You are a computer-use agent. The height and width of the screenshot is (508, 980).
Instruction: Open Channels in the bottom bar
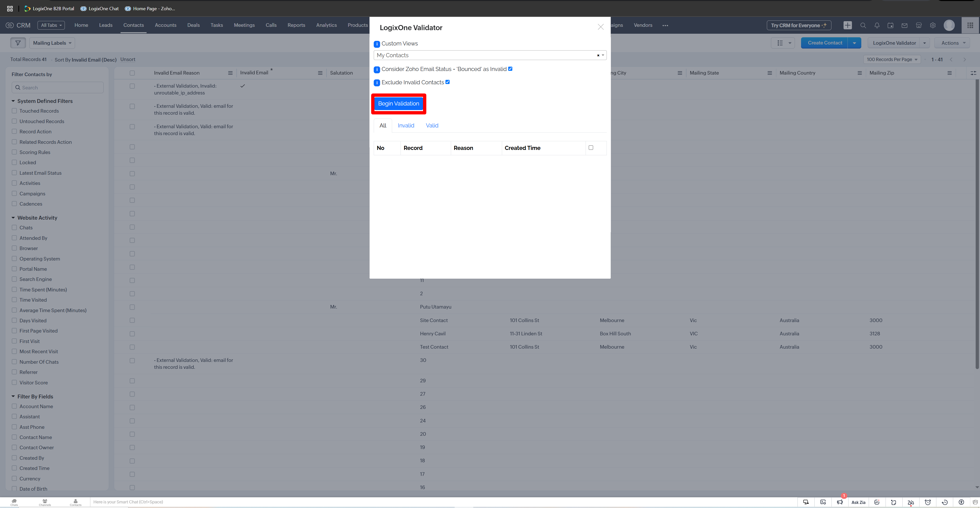coord(44,502)
